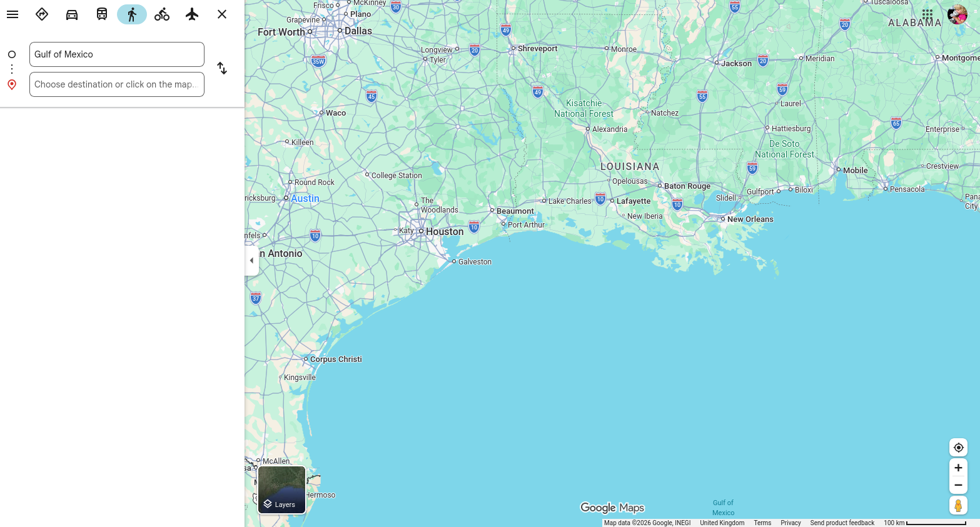This screenshot has width=980, height=527.
Task: Click the Monroe city label
Action: (624, 49)
